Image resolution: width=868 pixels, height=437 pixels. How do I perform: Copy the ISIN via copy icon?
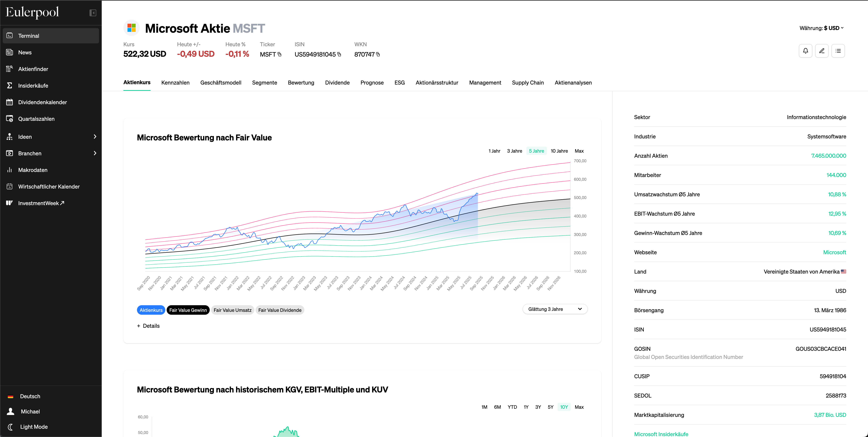pyautogui.click(x=339, y=54)
